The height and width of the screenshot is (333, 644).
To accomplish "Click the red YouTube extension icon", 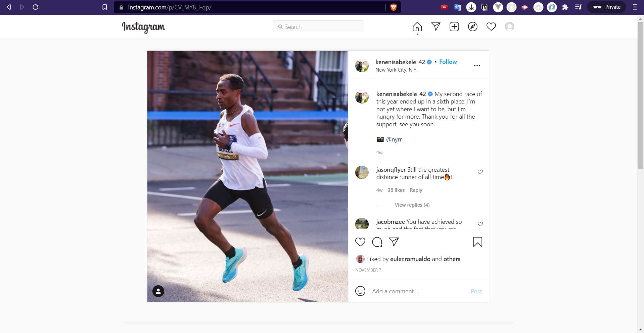I will click(444, 7).
